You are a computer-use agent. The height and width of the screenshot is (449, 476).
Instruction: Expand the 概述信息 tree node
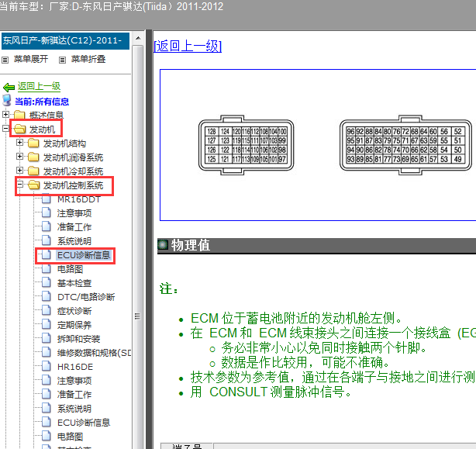(5, 115)
